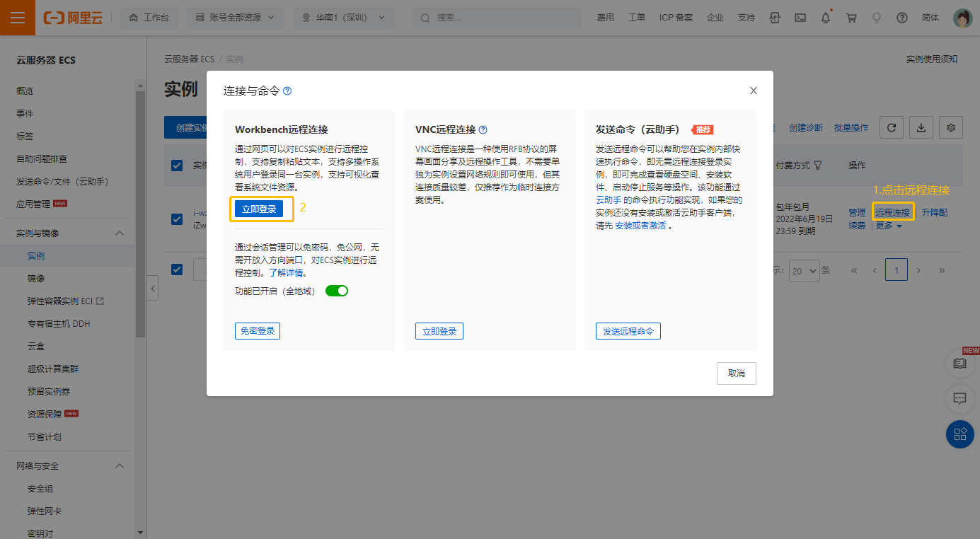This screenshot has width=980, height=539.
Task: Open the 工作台 button in the top bar
Action: (x=149, y=18)
